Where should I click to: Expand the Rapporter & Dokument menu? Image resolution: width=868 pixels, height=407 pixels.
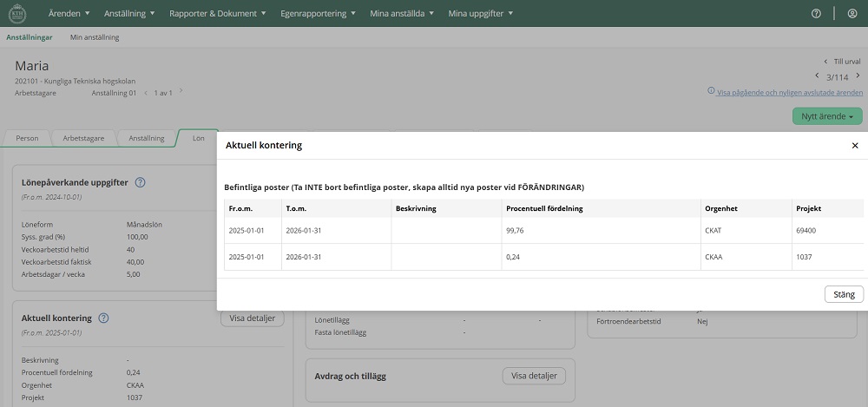pos(218,14)
